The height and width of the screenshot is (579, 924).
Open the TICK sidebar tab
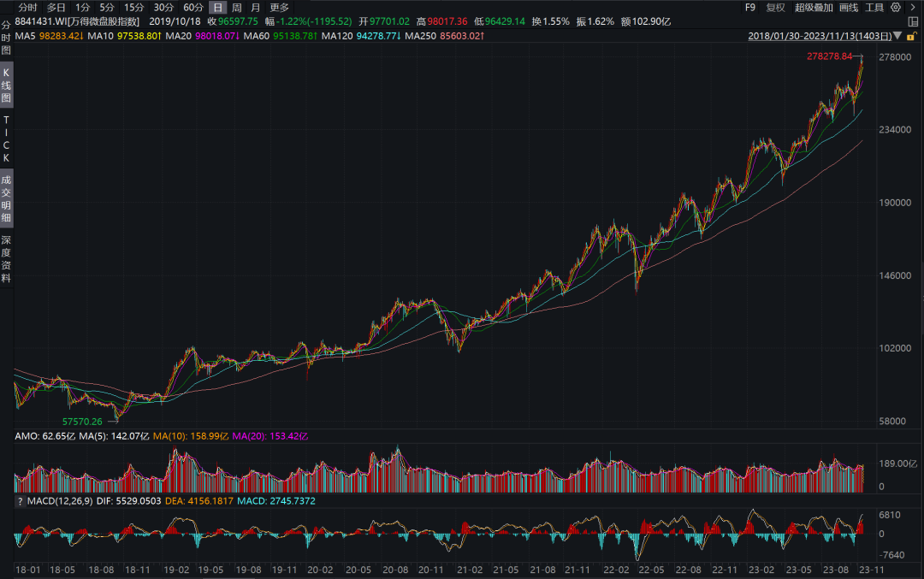[6, 139]
